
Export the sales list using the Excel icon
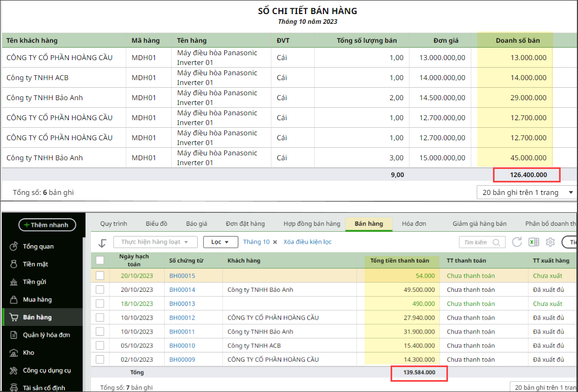(534, 242)
